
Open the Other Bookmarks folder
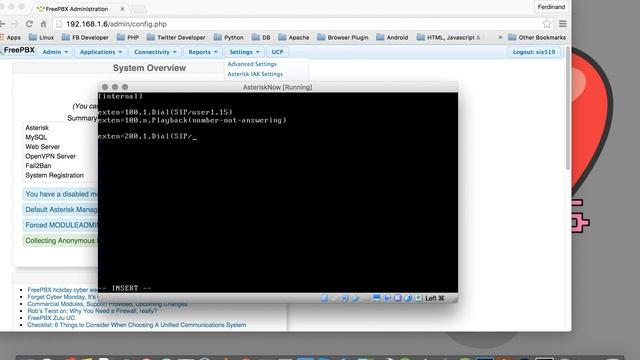[x=537, y=38]
